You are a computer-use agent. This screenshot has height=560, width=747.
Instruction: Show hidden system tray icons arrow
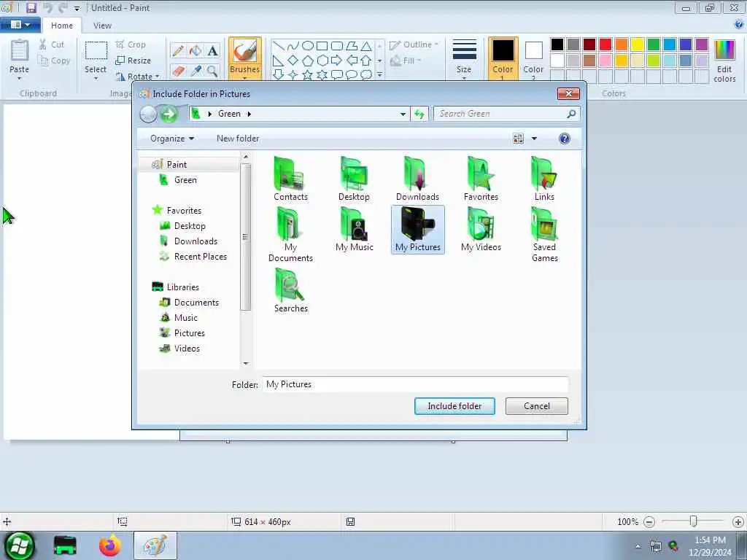pos(638,546)
